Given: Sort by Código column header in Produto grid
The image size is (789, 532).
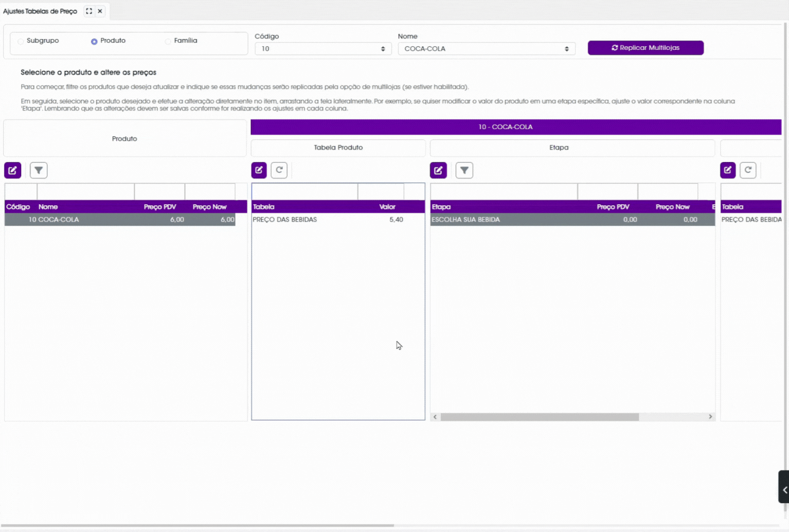Looking at the screenshot, I should (18, 207).
